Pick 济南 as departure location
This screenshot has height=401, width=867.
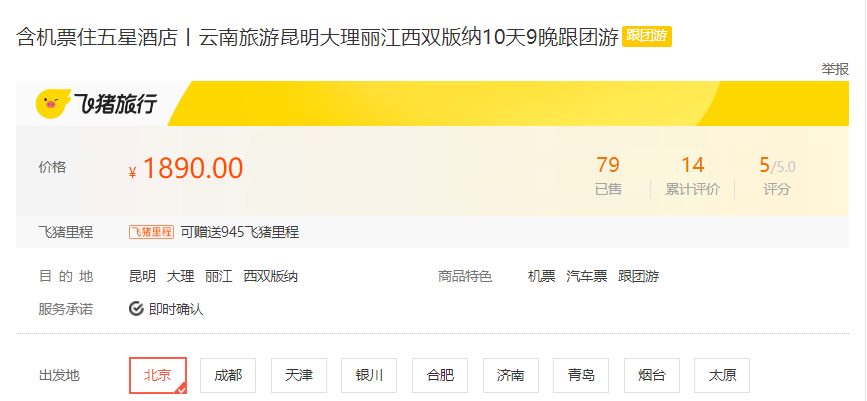click(x=511, y=376)
